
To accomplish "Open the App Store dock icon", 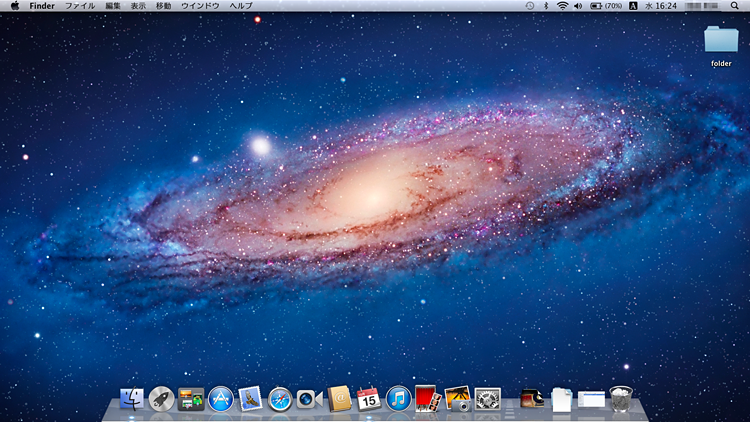I will click(220, 399).
